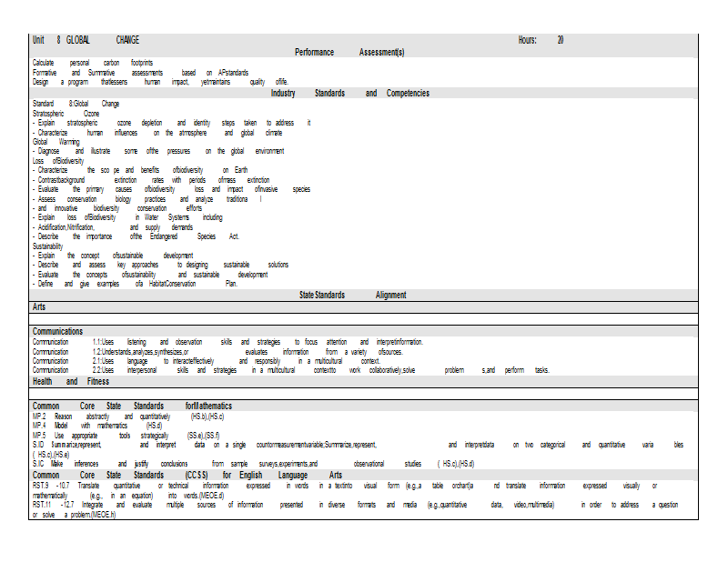Click 'Diagnose and illustrate some of the pressures' line

click(x=158, y=151)
